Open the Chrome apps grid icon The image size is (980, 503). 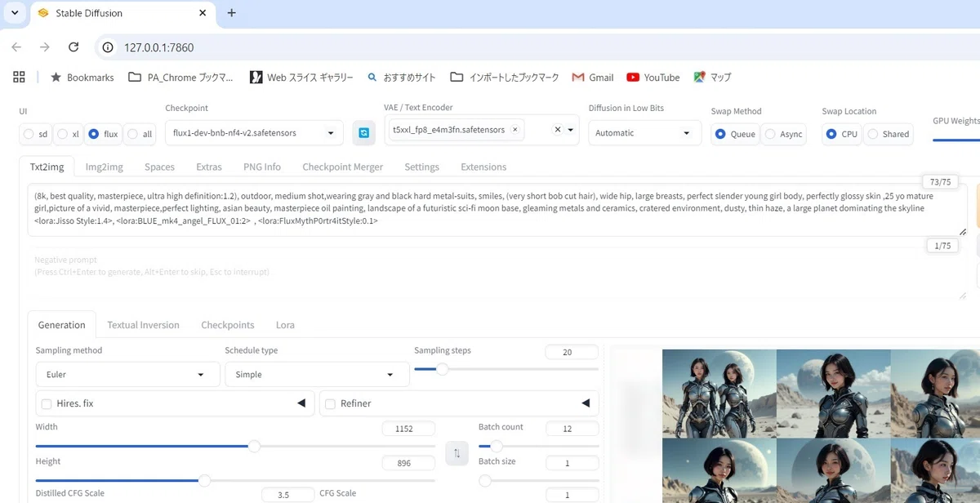pos(19,77)
